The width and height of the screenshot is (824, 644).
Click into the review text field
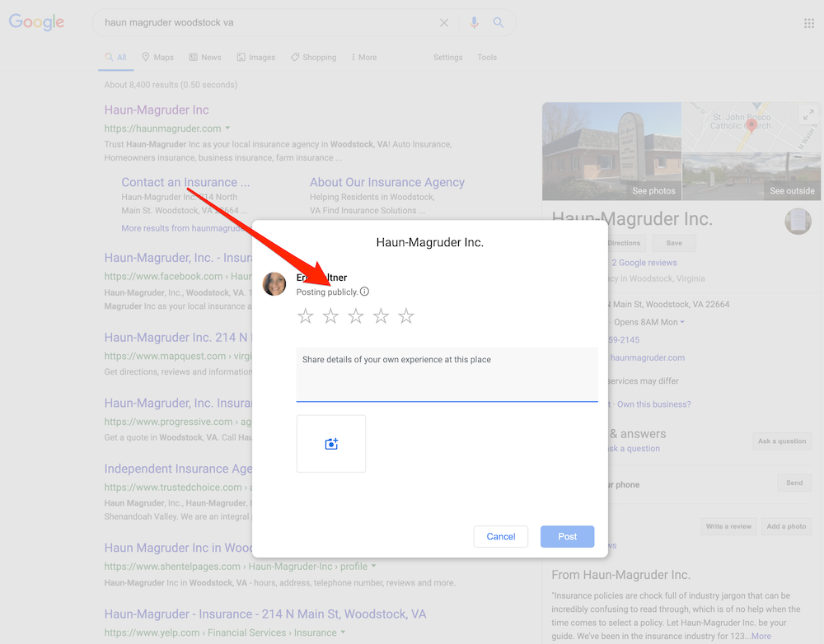click(x=447, y=375)
